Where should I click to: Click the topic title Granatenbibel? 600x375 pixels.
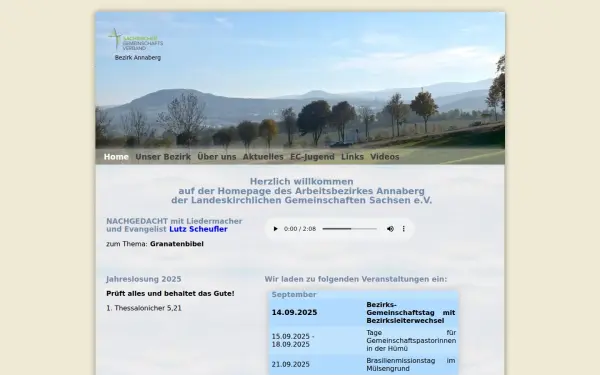177,244
